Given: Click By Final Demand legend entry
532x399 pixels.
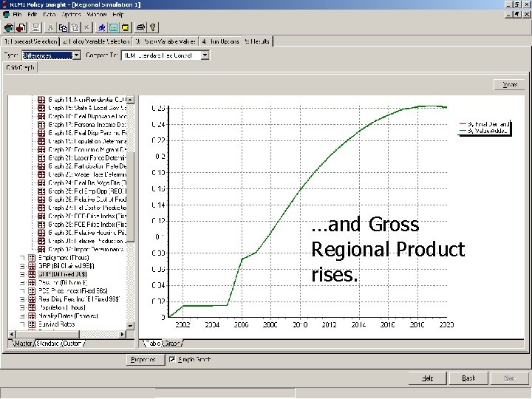Looking at the screenshot, I should (x=484, y=124).
